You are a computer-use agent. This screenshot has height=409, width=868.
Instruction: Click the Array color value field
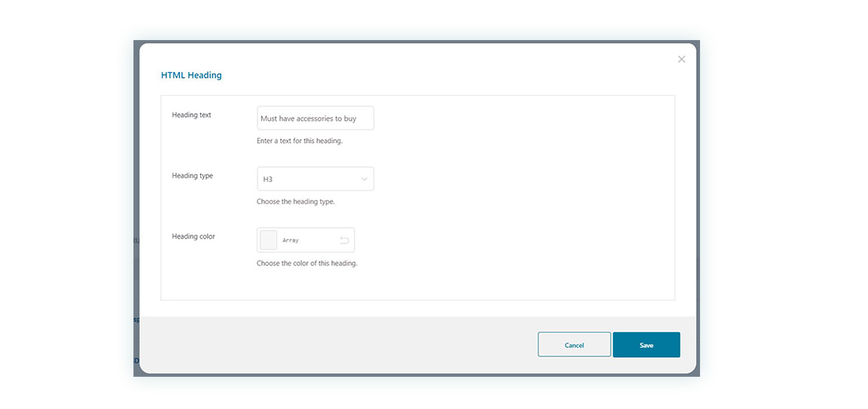307,240
